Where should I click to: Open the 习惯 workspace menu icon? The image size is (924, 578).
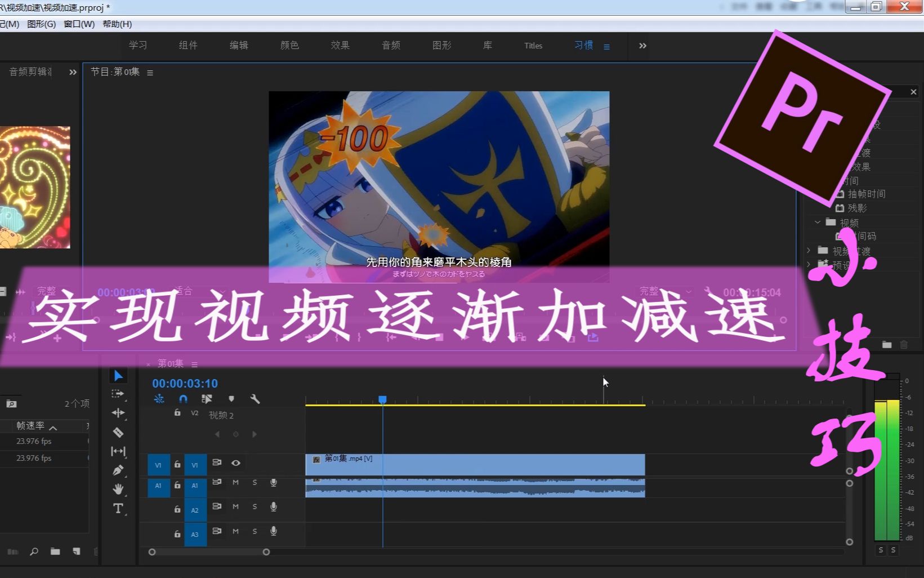click(x=606, y=47)
